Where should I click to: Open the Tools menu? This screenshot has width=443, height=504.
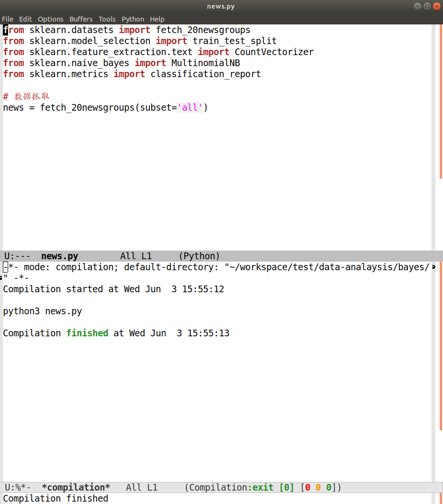point(107,19)
